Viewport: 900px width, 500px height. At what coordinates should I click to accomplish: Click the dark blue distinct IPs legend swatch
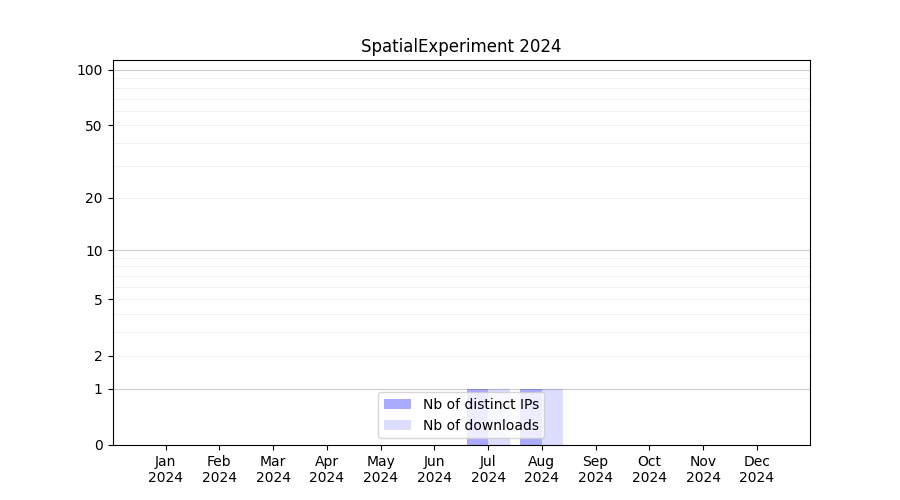coord(397,404)
